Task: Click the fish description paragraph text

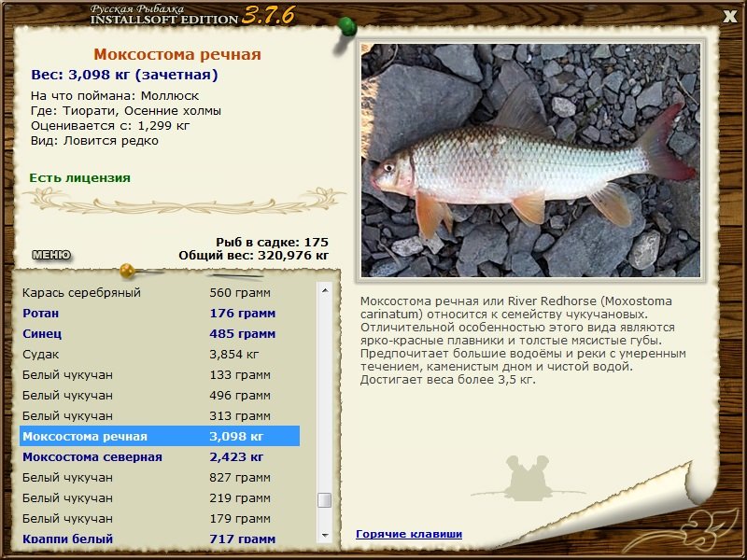Action: point(523,340)
